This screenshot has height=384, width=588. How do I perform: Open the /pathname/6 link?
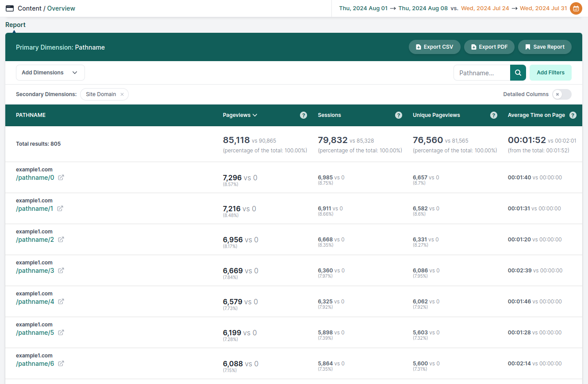[35, 364]
